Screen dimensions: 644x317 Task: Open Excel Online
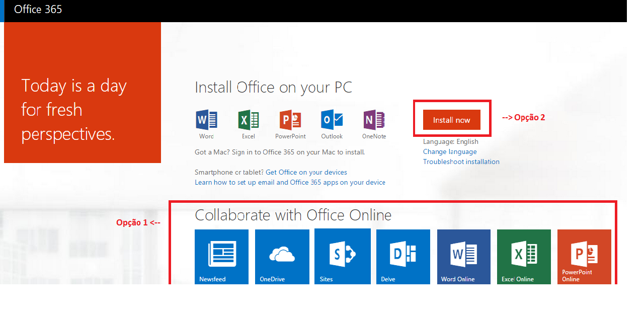(524, 257)
